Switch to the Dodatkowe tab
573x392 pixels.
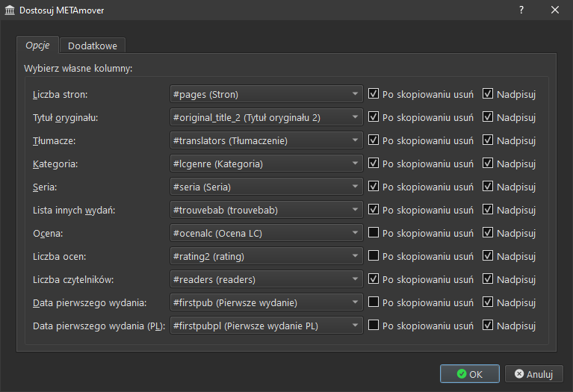click(93, 46)
